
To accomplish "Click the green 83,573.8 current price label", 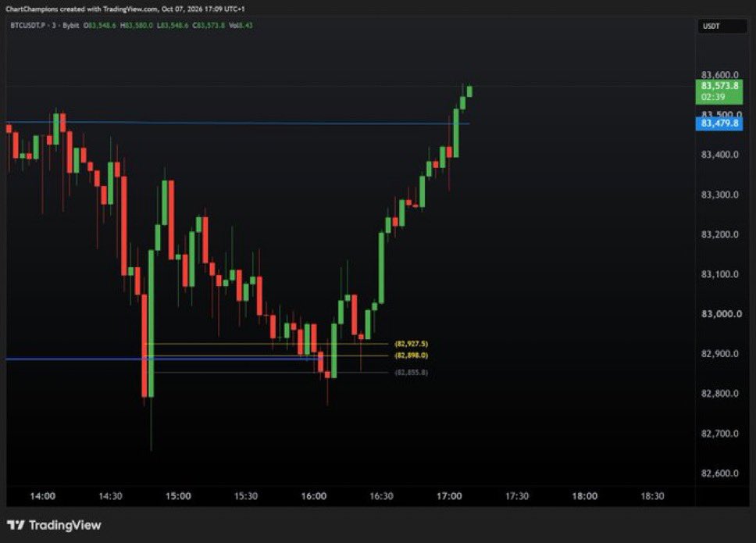I will (x=719, y=91).
